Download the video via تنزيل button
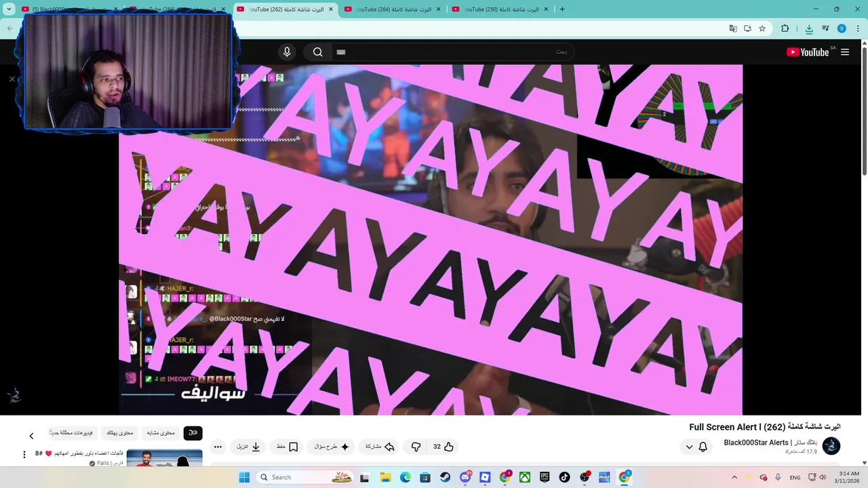 point(248,447)
